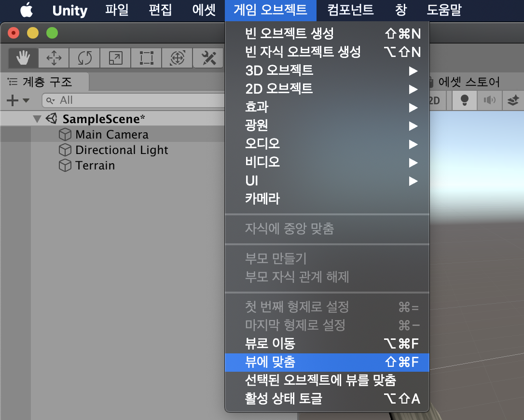The width and height of the screenshot is (524, 420).
Task: Open the 편집 menu
Action: pyautogui.click(x=160, y=10)
